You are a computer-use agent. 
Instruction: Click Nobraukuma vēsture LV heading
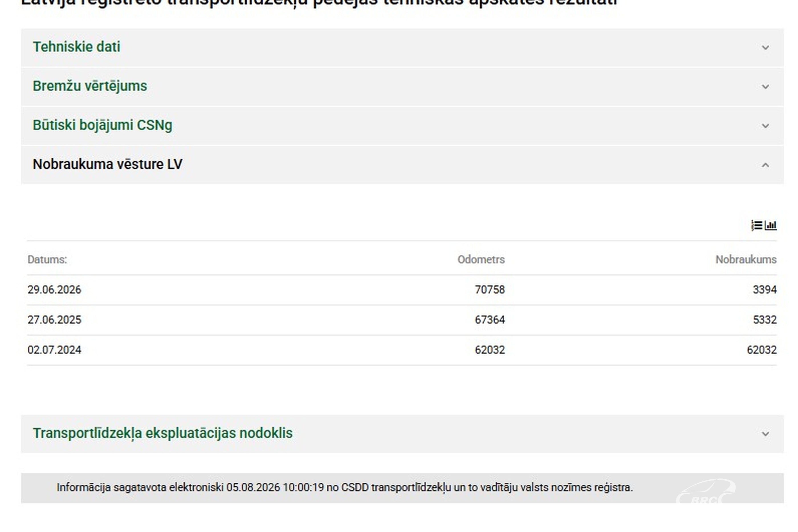107,164
